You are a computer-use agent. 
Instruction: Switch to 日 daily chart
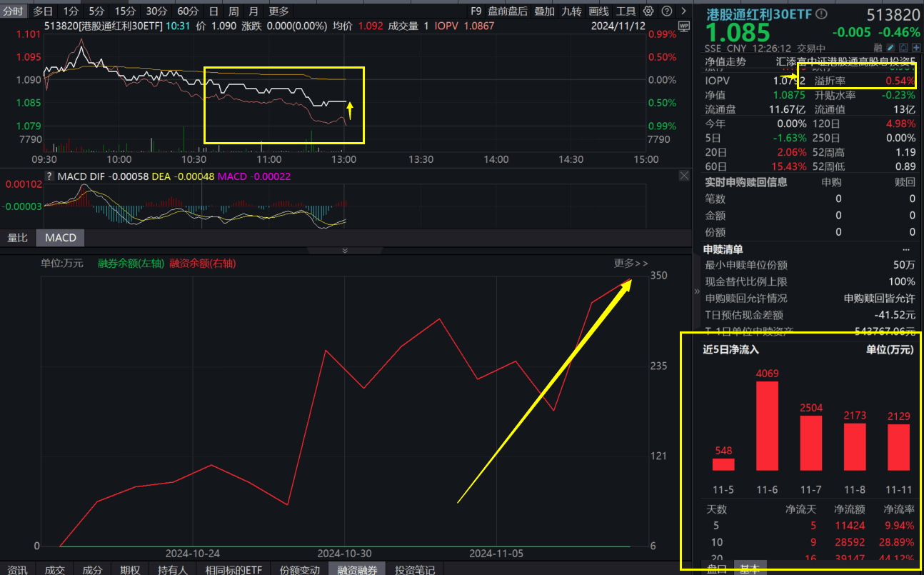[214, 11]
